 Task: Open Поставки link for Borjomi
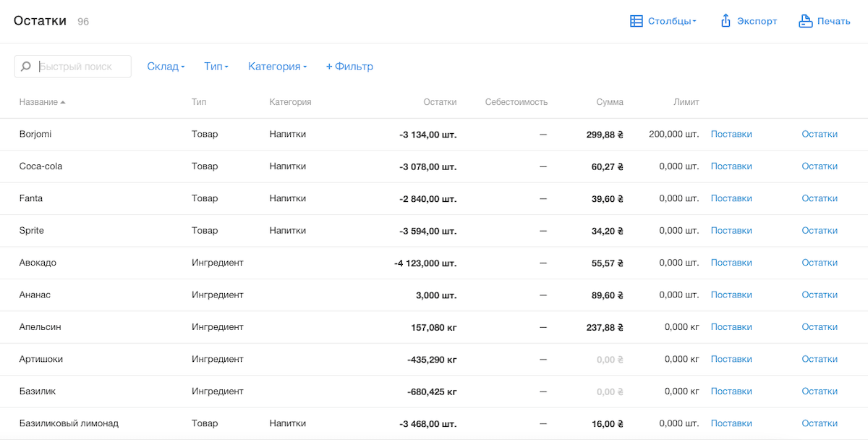[731, 134]
